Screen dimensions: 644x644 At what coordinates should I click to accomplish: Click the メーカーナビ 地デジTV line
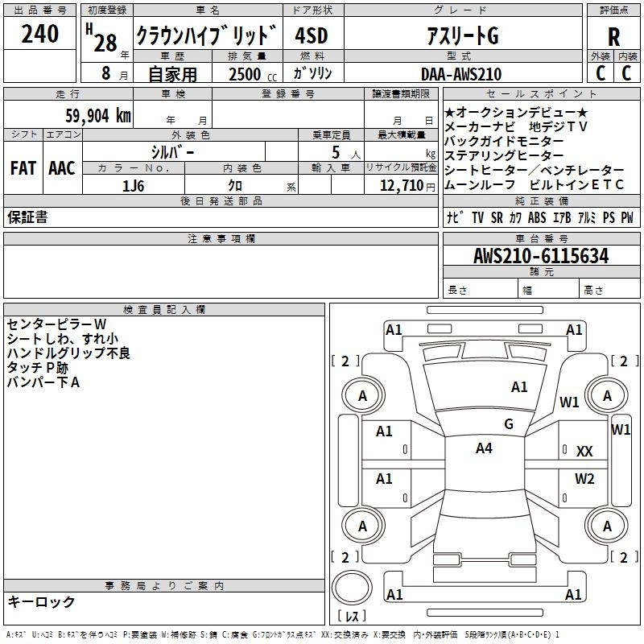[516, 126]
